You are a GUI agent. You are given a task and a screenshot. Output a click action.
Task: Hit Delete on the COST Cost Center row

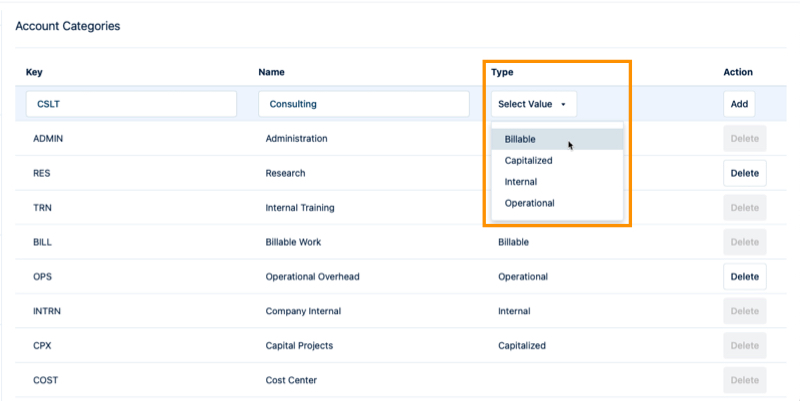click(744, 380)
